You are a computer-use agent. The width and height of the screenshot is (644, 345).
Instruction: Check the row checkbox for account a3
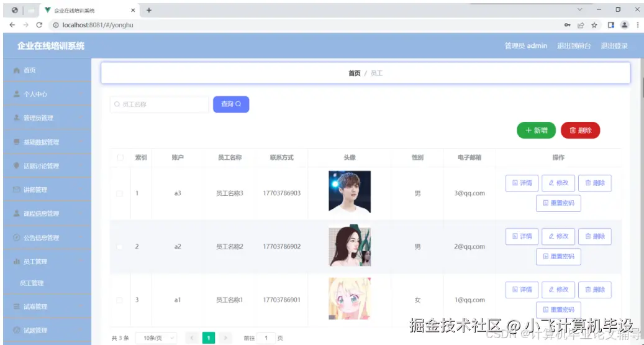[119, 193]
